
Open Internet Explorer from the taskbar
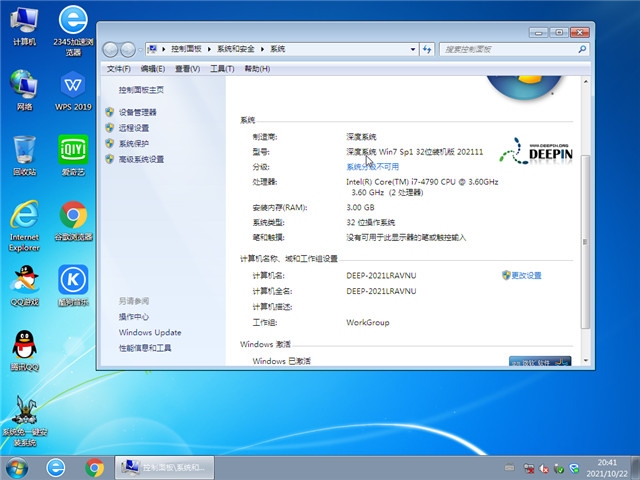point(56,468)
